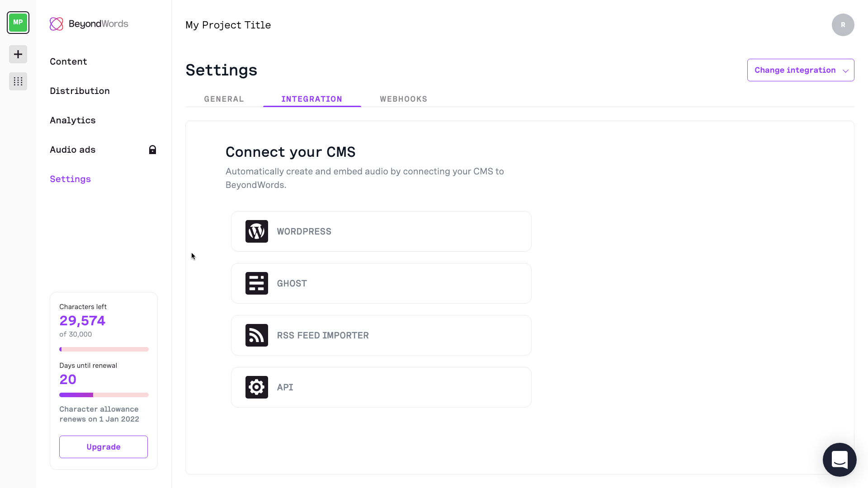Click the green MP project badge
The width and height of the screenshot is (868, 488).
[x=18, y=23]
